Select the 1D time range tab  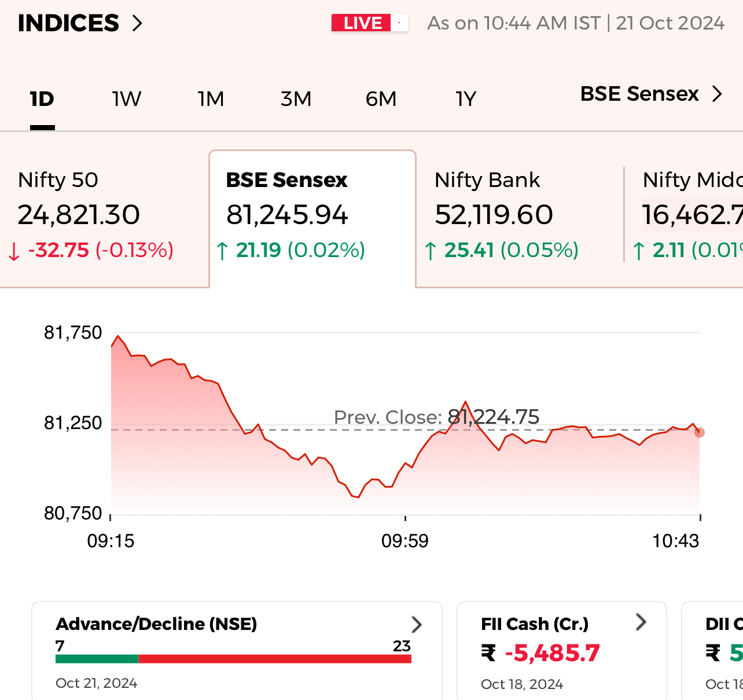point(42,100)
